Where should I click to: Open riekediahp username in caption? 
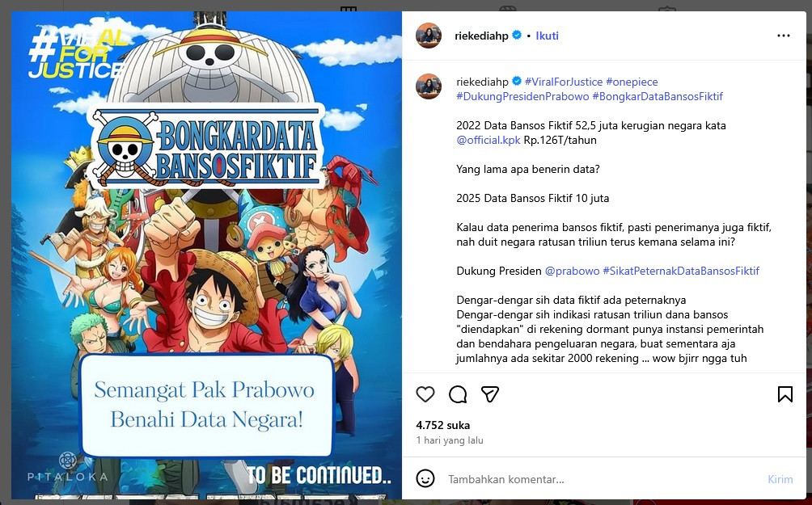482,82
